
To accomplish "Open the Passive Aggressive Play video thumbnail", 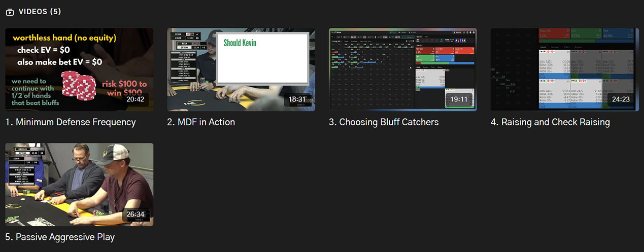I will pyautogui.click(x=79, y=185).
